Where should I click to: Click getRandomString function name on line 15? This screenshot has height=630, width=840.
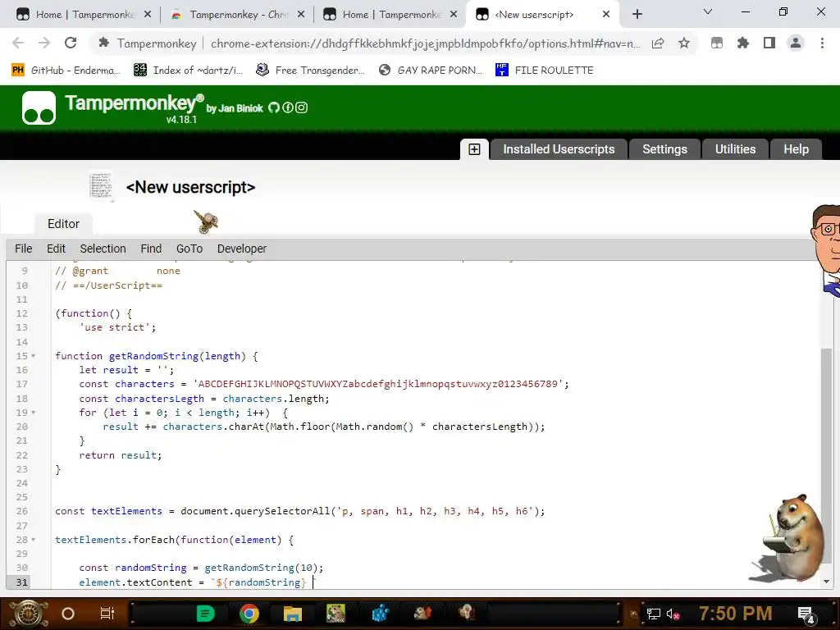[153, 356]
